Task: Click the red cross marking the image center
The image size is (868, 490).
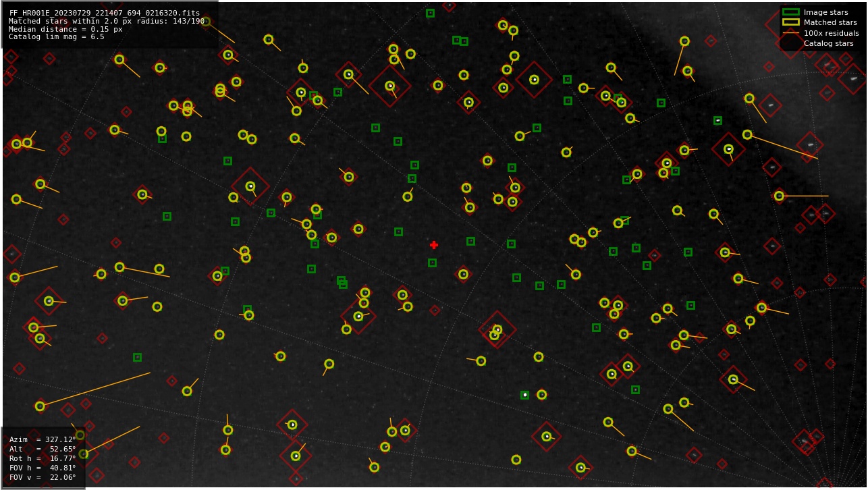Action: 434,245
